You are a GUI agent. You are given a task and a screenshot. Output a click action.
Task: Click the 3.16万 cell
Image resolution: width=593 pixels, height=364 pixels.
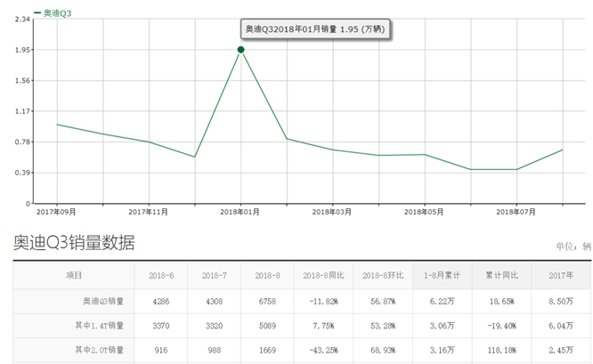[x=443, y=351]
